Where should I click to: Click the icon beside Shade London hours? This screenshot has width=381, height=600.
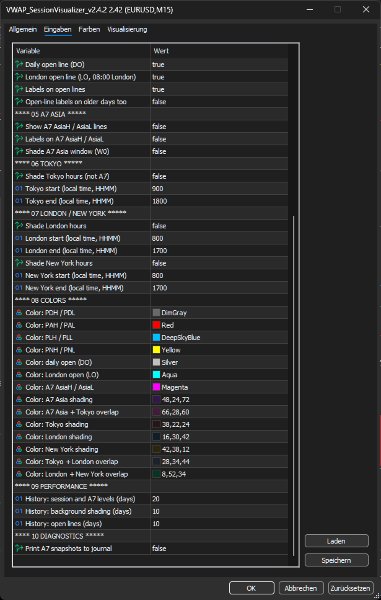pos(19,226)
